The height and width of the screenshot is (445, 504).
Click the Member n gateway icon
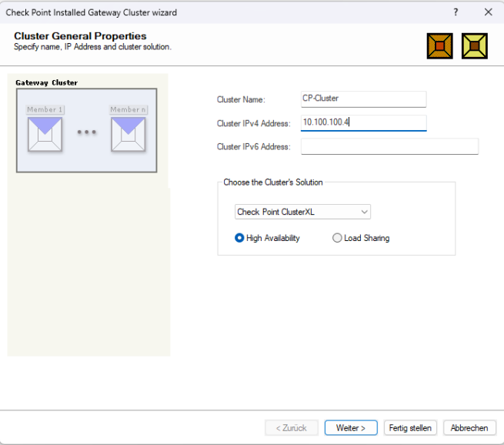pos(129,134)
